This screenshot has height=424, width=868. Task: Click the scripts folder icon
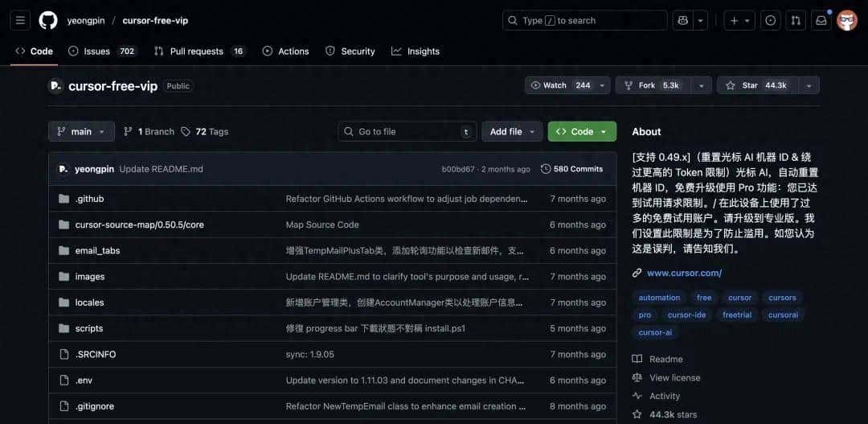[x=64, y=328]
